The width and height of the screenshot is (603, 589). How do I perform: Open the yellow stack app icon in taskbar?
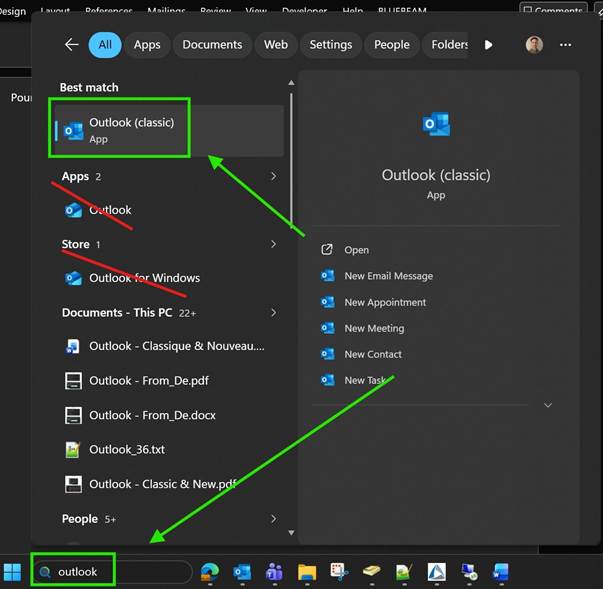(371, 572)
